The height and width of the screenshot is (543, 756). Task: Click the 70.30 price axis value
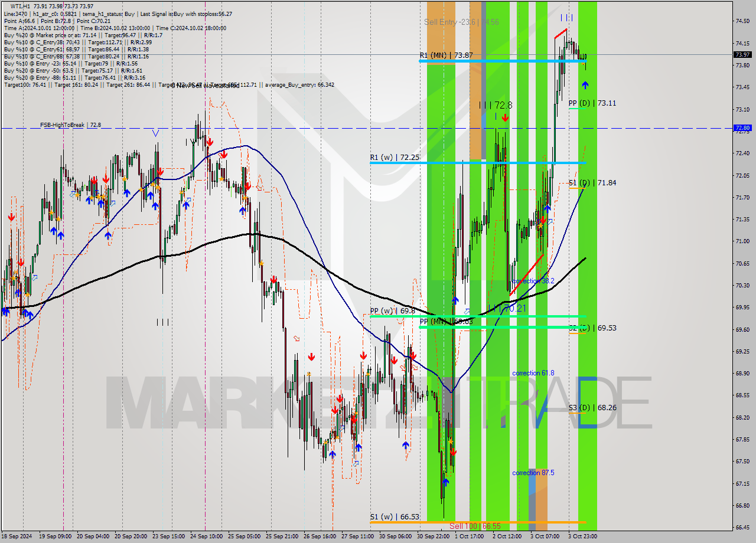pos(742,286)
